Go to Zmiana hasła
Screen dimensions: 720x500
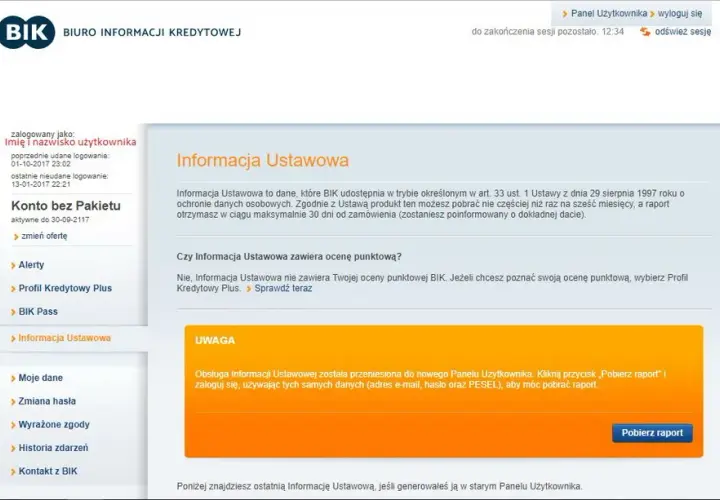(x=47, y=401)
